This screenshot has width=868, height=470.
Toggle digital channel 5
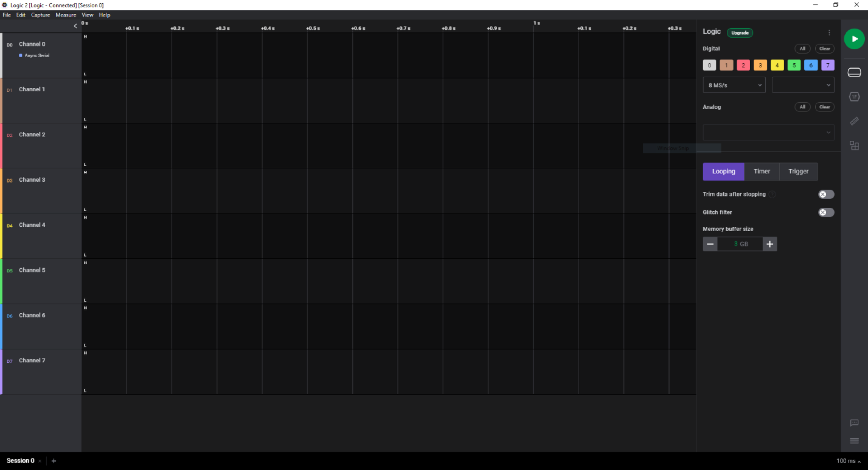pyautogui.click(x=794, y=65)
